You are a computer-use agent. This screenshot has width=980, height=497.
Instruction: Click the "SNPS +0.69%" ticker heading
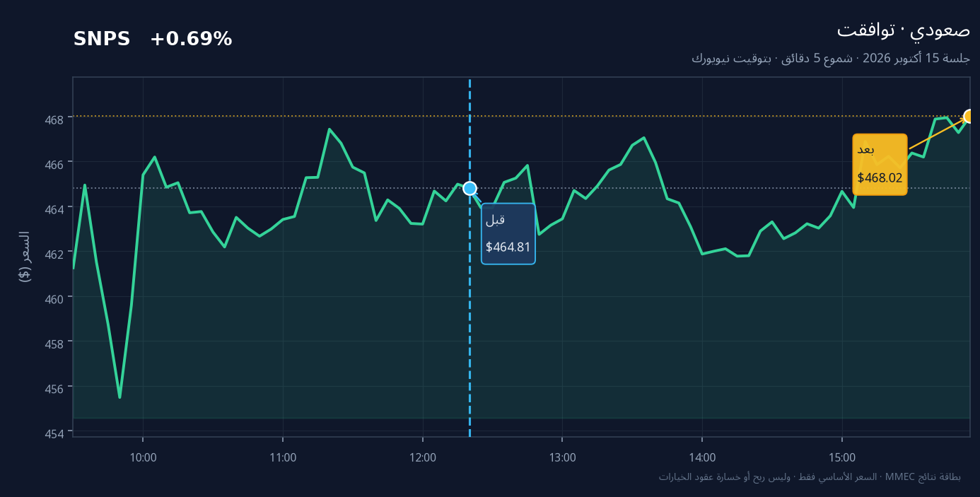[153, 40]
